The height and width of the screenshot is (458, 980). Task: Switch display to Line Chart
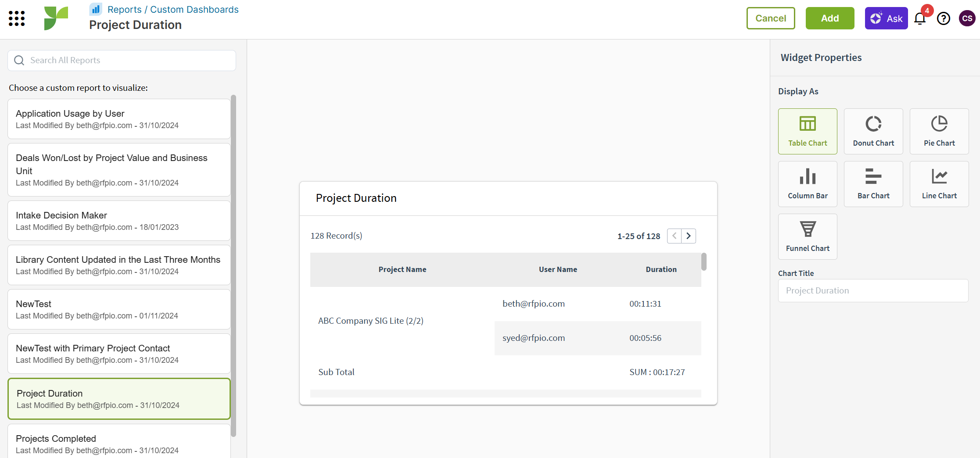click(x=939, y=184)
